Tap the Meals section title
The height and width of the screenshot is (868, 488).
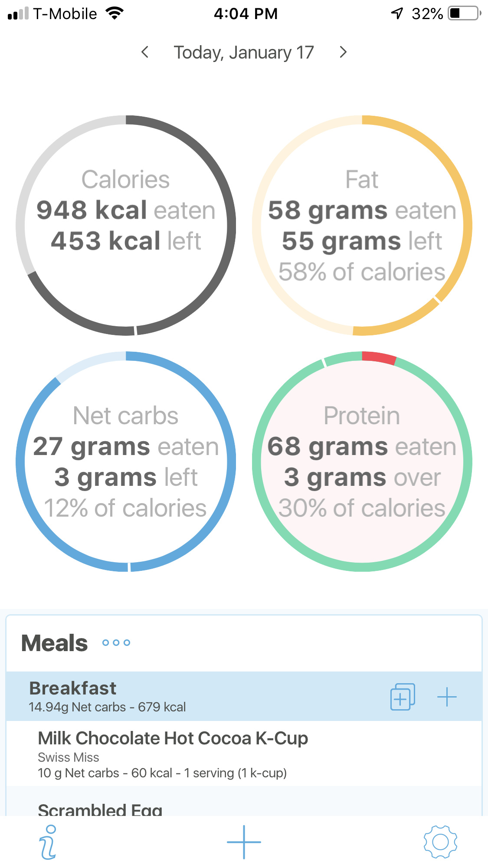(55, 643)
